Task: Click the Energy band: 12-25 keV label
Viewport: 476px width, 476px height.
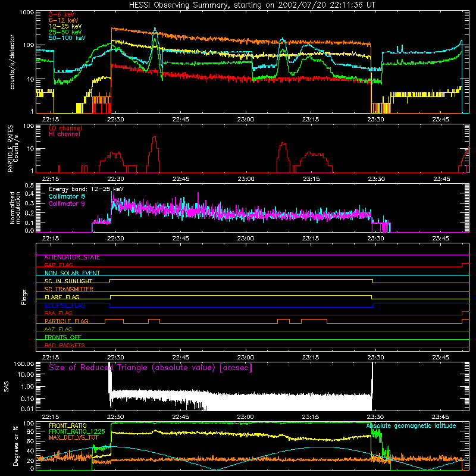Action: 86,189
